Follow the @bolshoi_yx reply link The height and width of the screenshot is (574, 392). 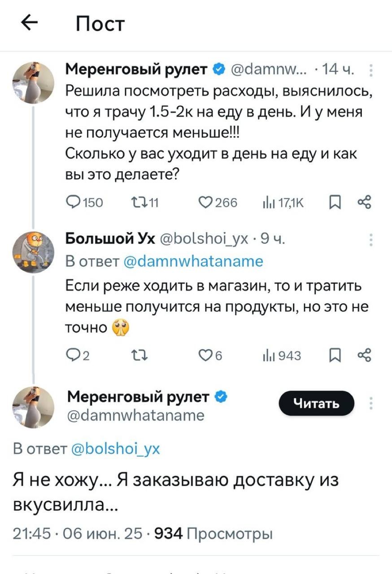point(115,448)
